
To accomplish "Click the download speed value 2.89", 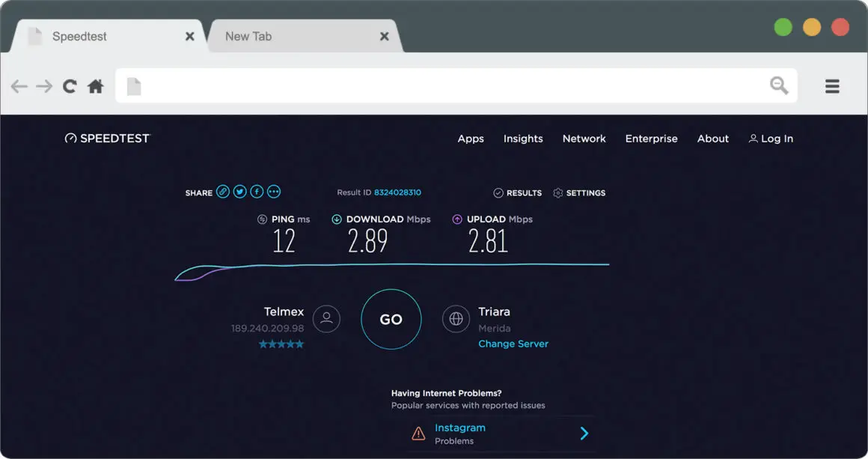I will click(x=367, y=241).
